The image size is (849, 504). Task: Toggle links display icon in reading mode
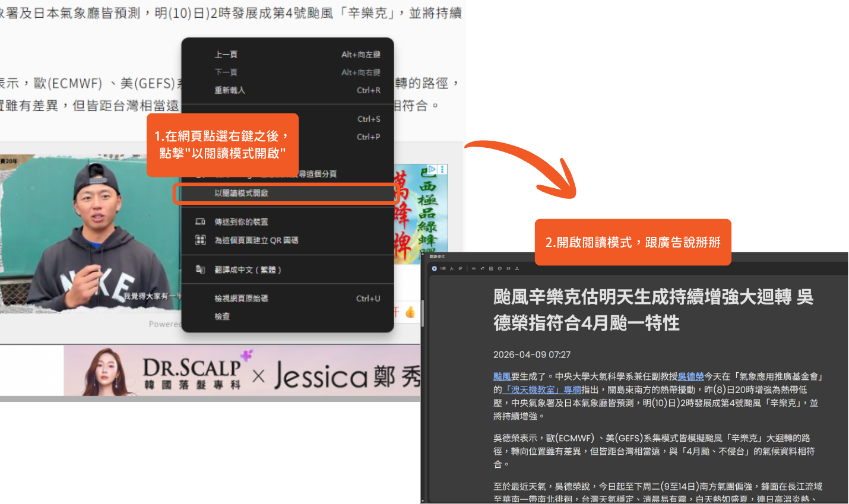click(474, 268)
